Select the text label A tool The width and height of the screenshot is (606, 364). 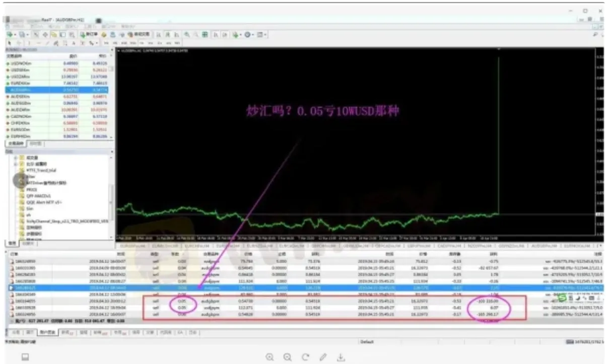[73, 43]
